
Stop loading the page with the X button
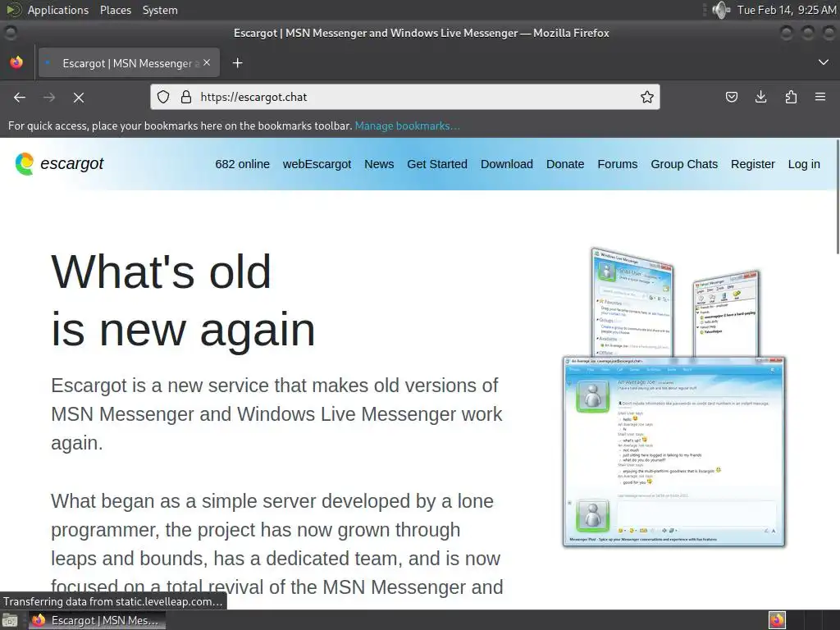[79, 97]
